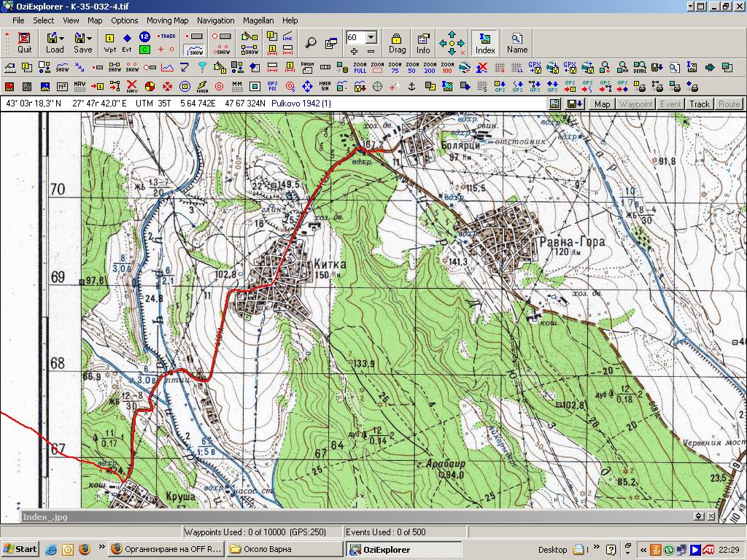Expand the Save dropdown arrow
Image resolution: width=747 pixels, height=560 pixels.
tap(90, 38)
